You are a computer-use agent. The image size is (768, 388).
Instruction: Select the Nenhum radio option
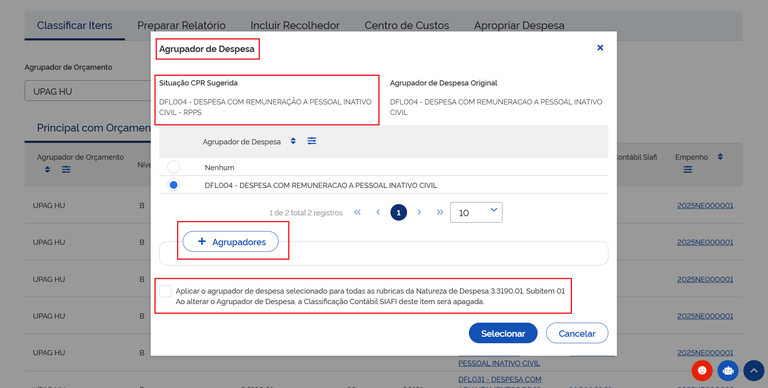click(173, 167)
